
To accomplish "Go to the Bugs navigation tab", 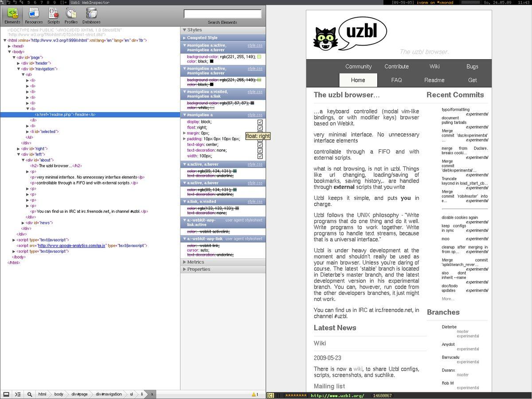I will click(472, 66).
